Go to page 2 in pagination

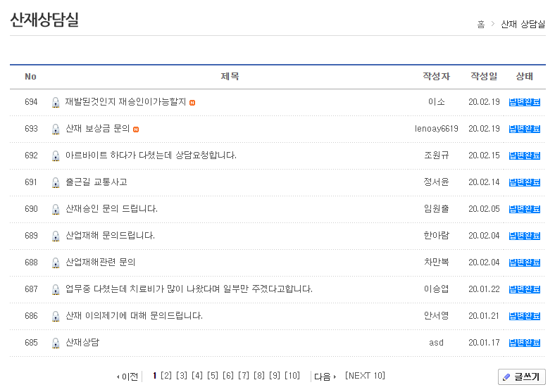coord(166,376)
